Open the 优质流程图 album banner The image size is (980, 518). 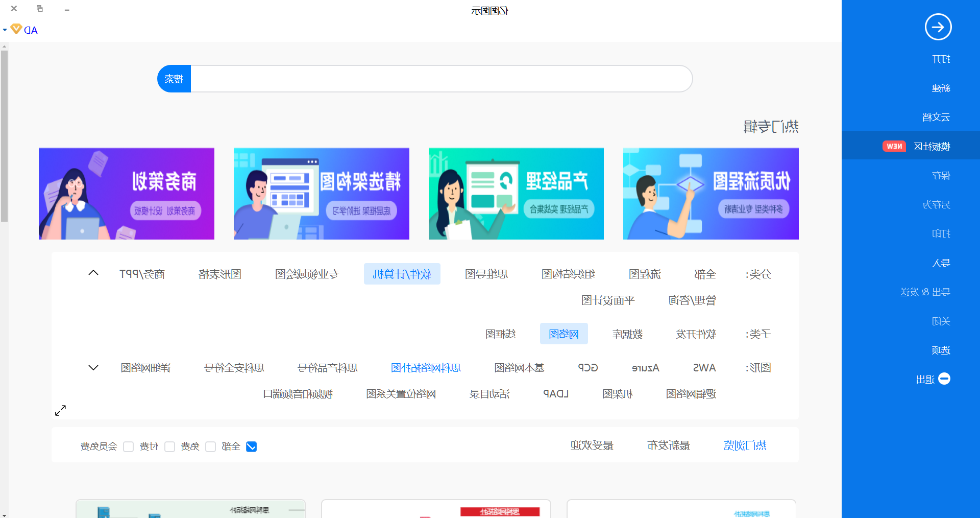pyautogui.click(x=711, y=194)
